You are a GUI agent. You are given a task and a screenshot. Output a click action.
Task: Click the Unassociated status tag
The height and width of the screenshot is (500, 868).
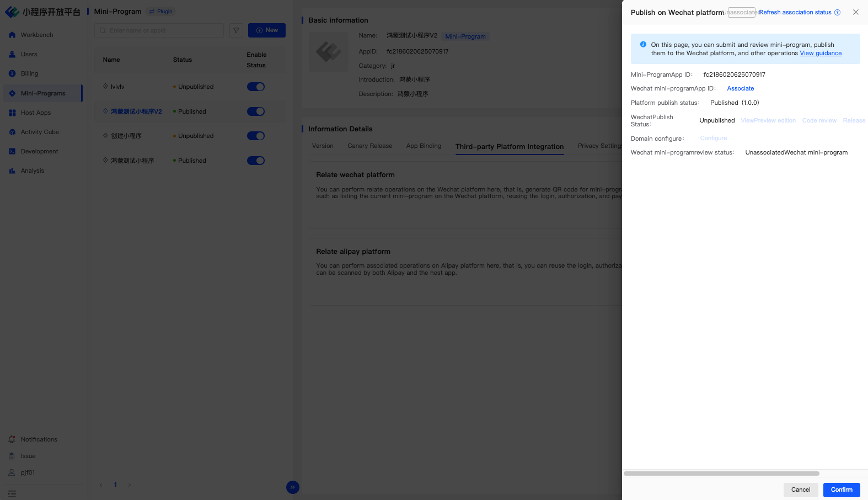tap(741, 12)
